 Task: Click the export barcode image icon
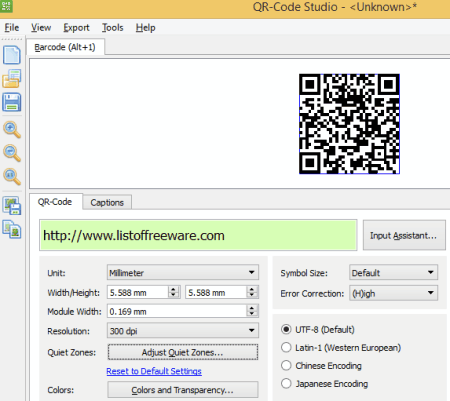coord(12,205)
